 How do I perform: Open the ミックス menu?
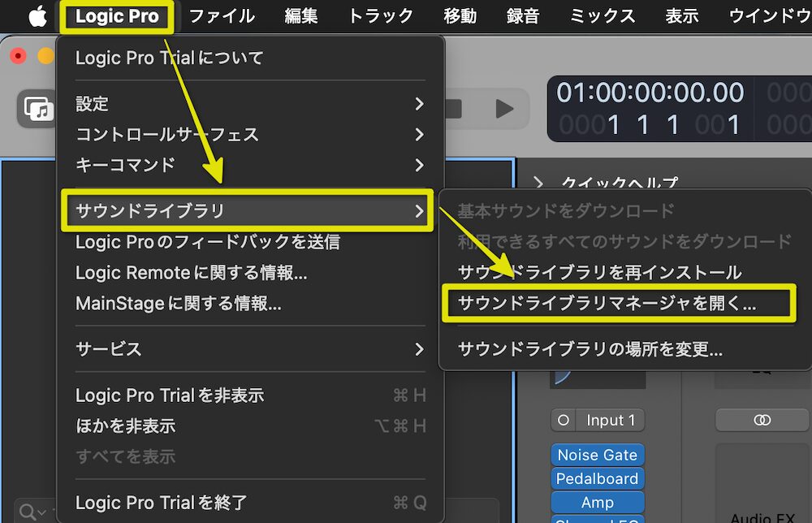[x=603, y=16]
